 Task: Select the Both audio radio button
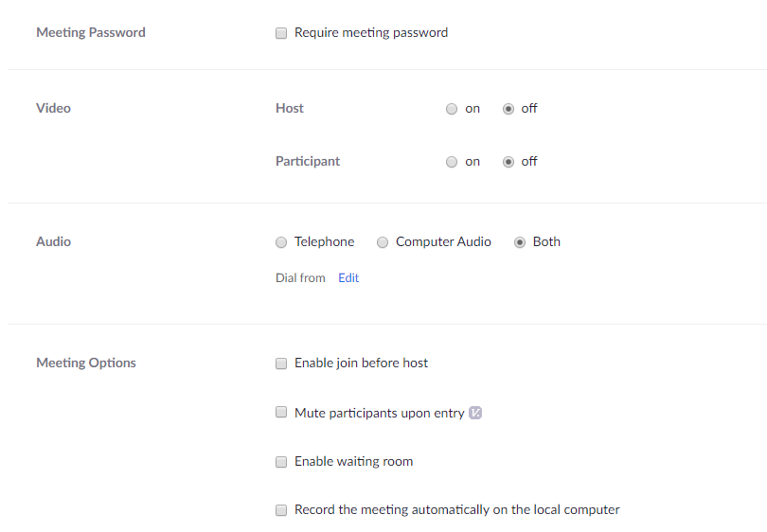[x=520, y=242]
